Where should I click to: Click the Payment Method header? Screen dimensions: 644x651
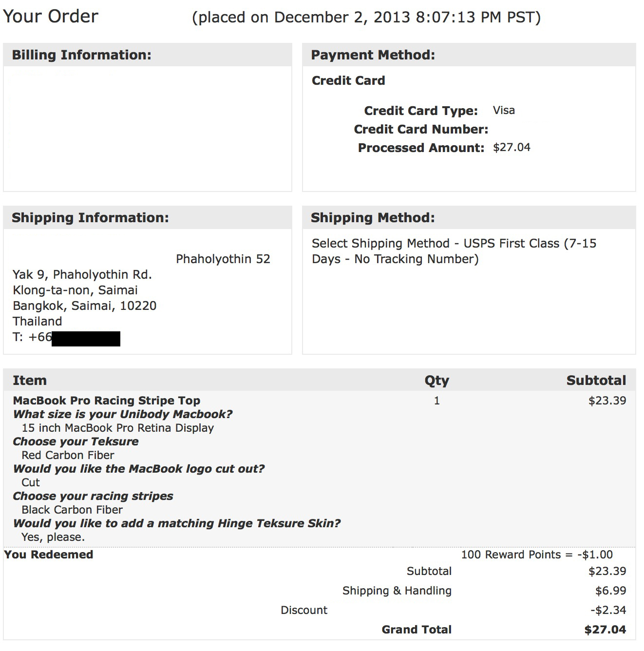[x=373, y=55]
